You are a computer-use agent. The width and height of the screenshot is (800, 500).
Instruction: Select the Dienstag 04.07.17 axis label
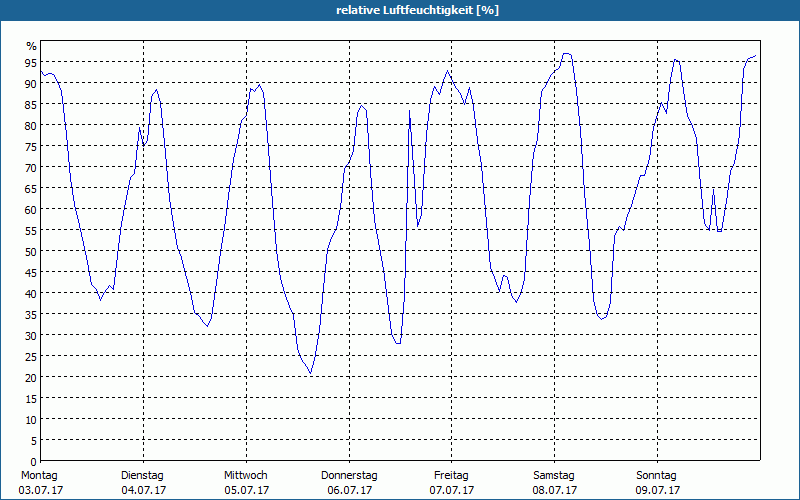[x=143, y=483]
